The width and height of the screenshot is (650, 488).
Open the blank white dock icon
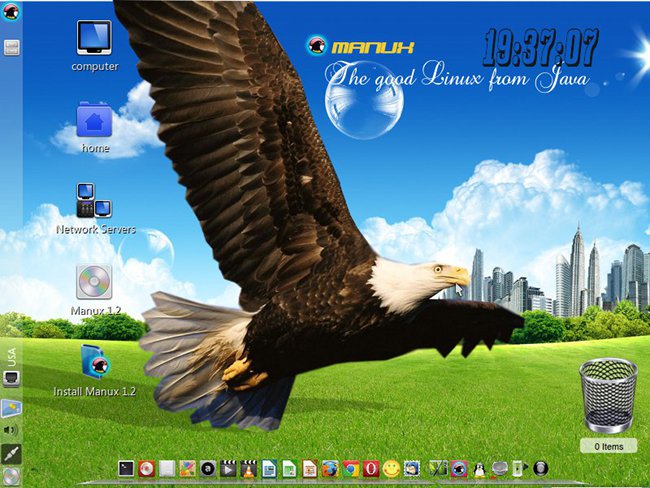point(167,469)
